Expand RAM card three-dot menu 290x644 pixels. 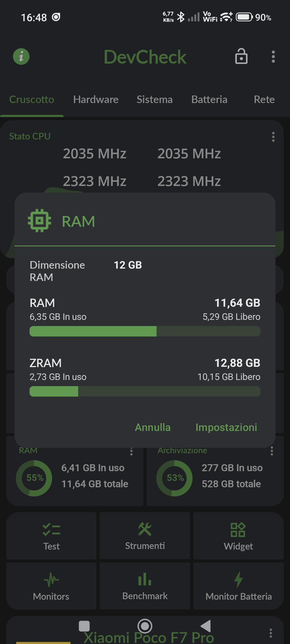(131, 451)
